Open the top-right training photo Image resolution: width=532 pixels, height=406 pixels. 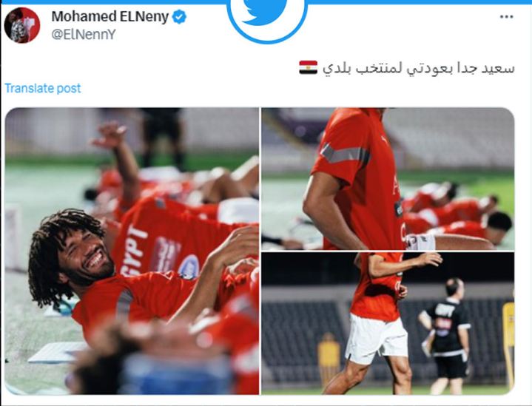click(x=388, y=179)
